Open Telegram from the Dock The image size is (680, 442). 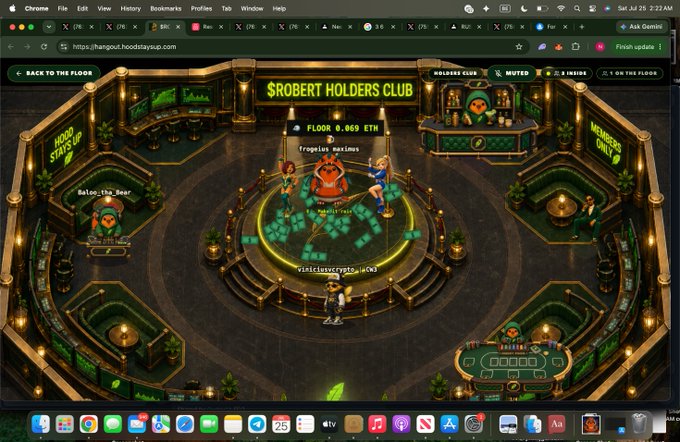coord(257,424)
